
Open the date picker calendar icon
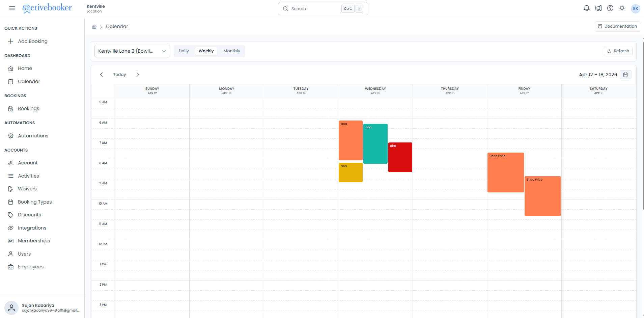pyautogui.click(x=625, y=75)
